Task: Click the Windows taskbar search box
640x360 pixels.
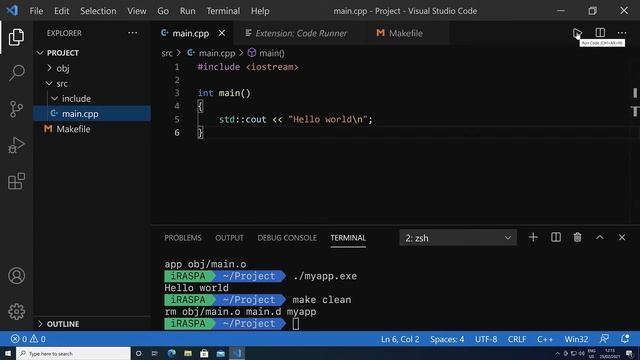Action: pos(73,353)
